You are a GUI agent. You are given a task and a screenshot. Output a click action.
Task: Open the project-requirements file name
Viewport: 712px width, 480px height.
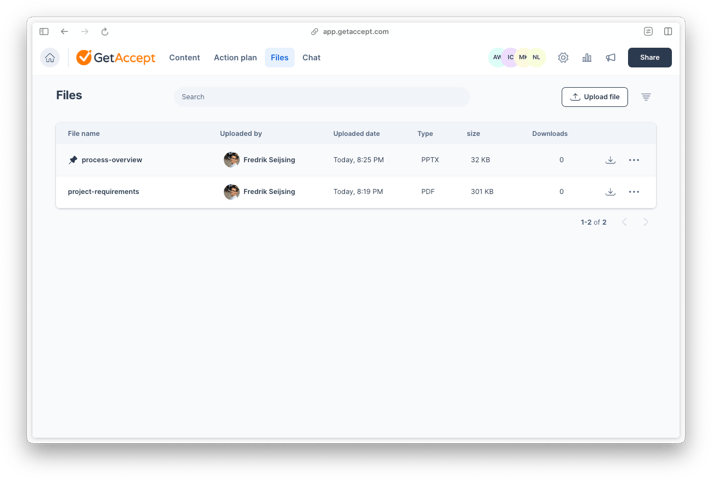click(x=103, y=192)
